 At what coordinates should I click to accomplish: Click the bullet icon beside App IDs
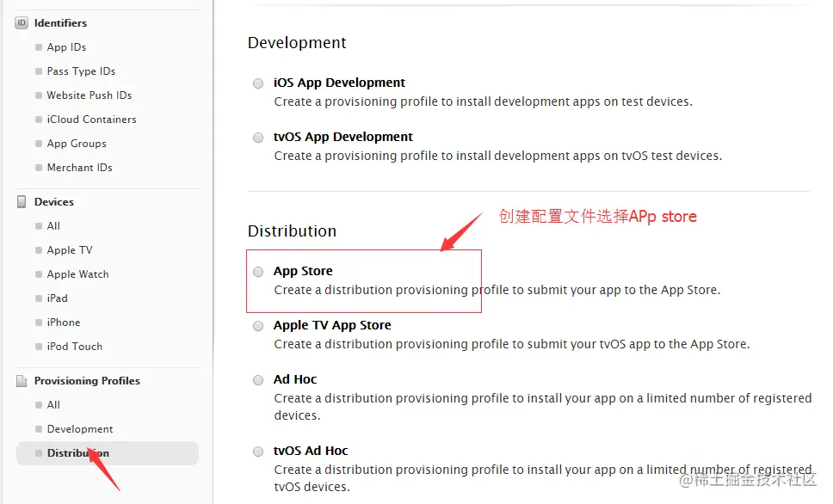point(39,47)
